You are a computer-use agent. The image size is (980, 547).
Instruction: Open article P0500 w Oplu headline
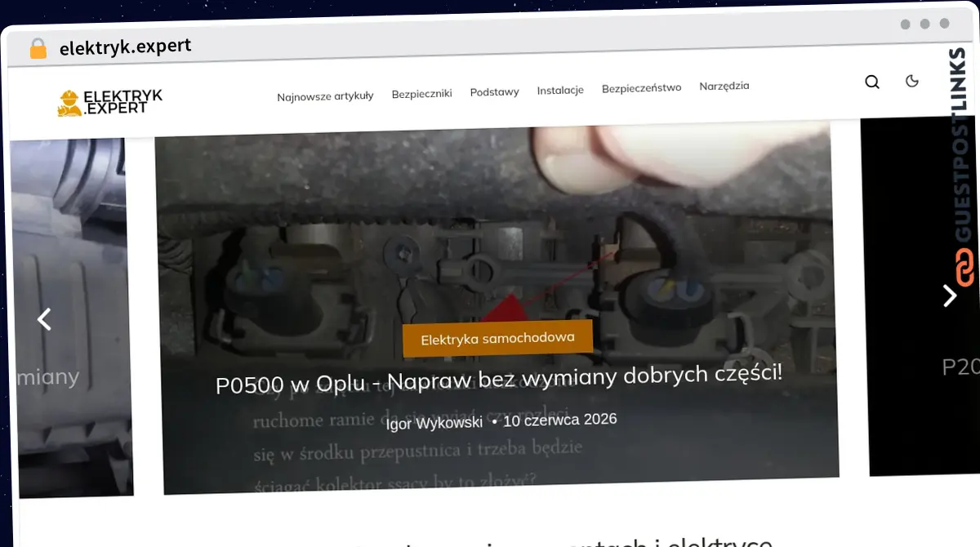(x=499, y=380)
